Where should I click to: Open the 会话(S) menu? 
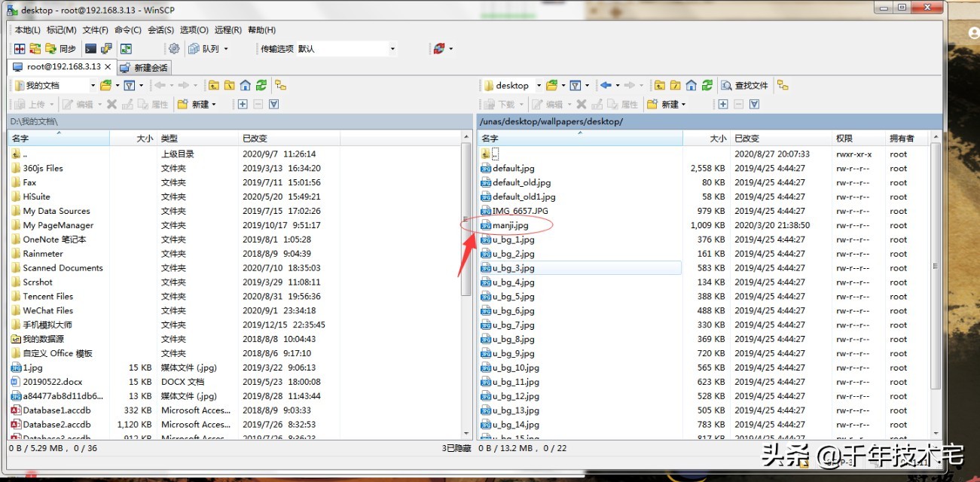[x=161, y=30]
